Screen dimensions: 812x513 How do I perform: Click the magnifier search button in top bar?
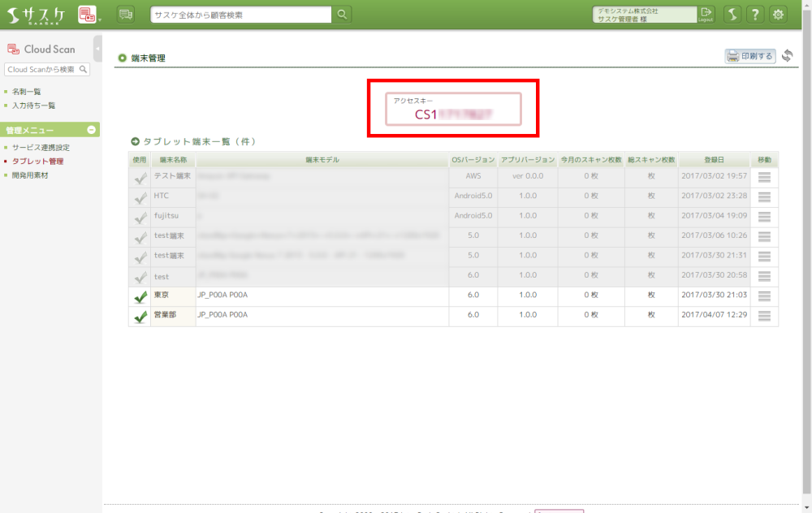click(x=343, y=15)
